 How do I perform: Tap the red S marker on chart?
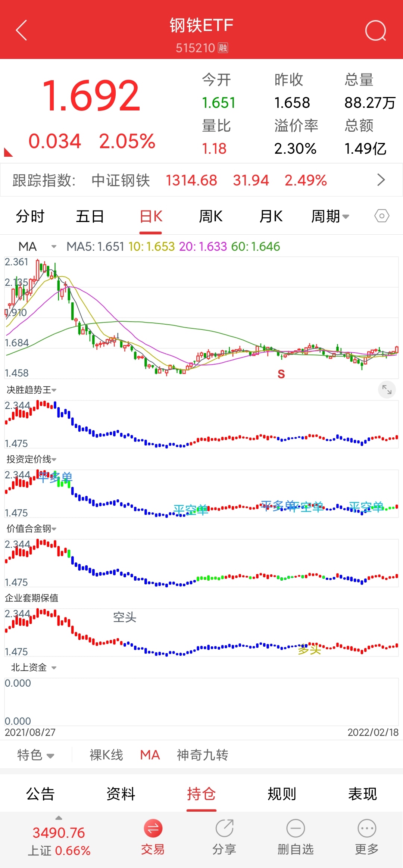pos(281,374)
